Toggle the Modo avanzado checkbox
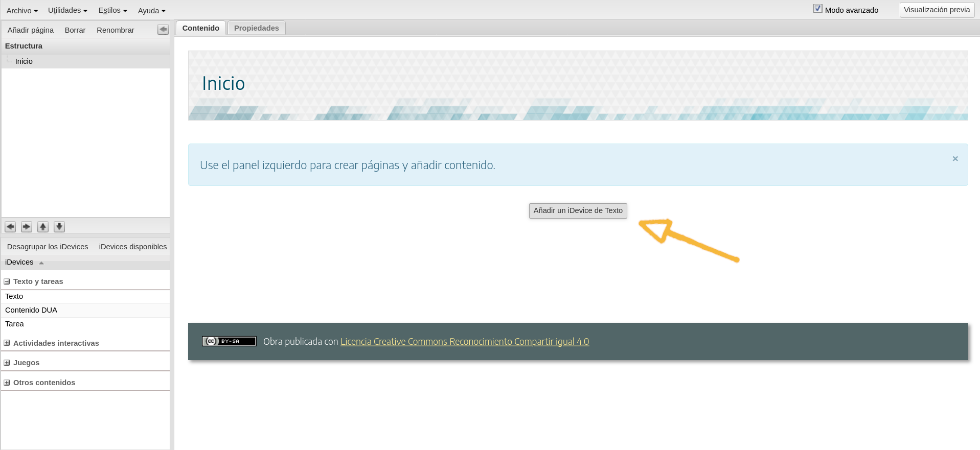This screenshot has width=980, height=450. tap(818, 9)
